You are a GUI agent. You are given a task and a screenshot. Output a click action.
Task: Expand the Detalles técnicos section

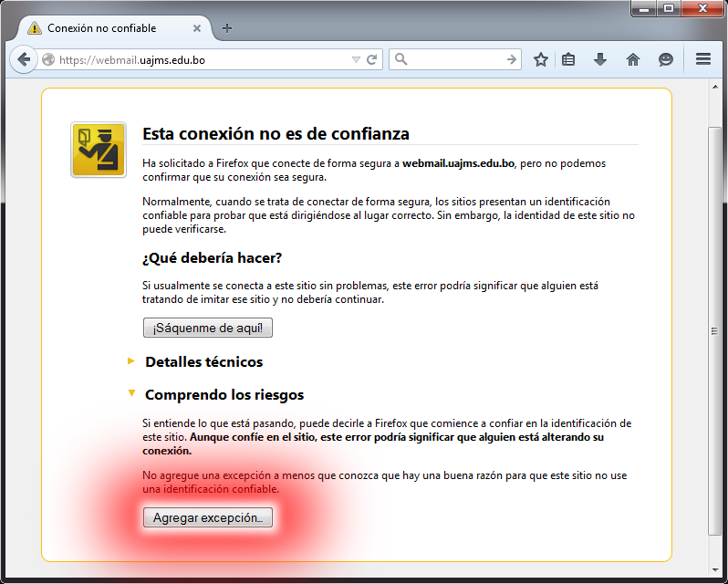click(x=203, y=361)
